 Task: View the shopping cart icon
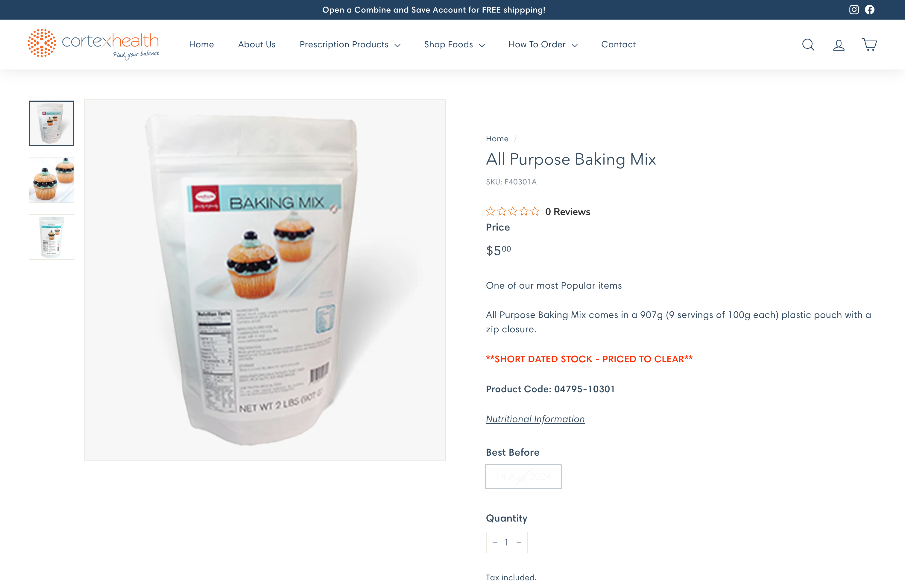tap(869, 45)
